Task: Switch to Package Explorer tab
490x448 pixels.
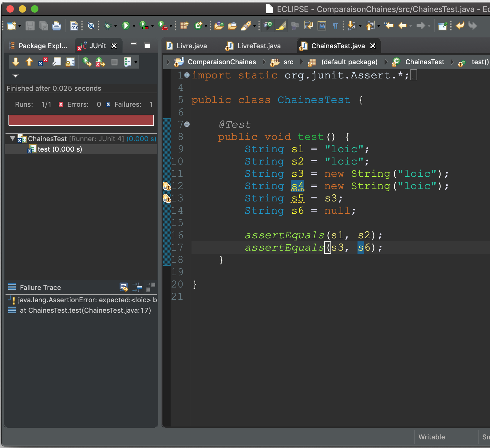Action: point(38,46)
